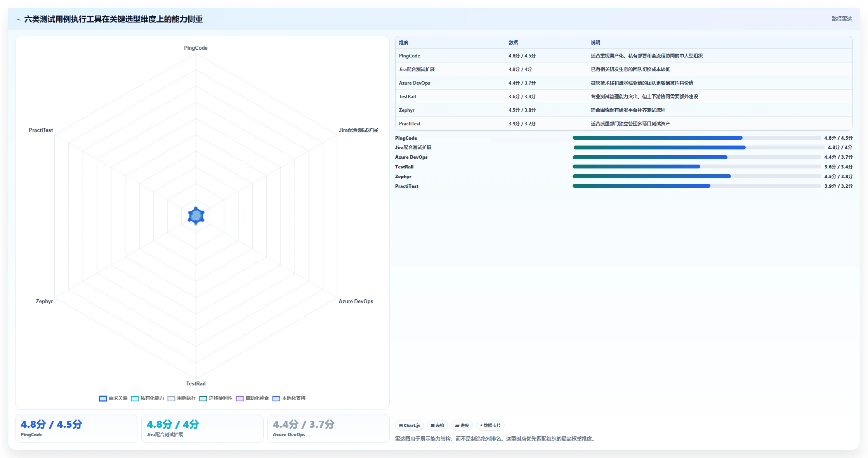868x458 pixels.
Task: Click the PractiTest label in the progress list
Action: (406, 186)
